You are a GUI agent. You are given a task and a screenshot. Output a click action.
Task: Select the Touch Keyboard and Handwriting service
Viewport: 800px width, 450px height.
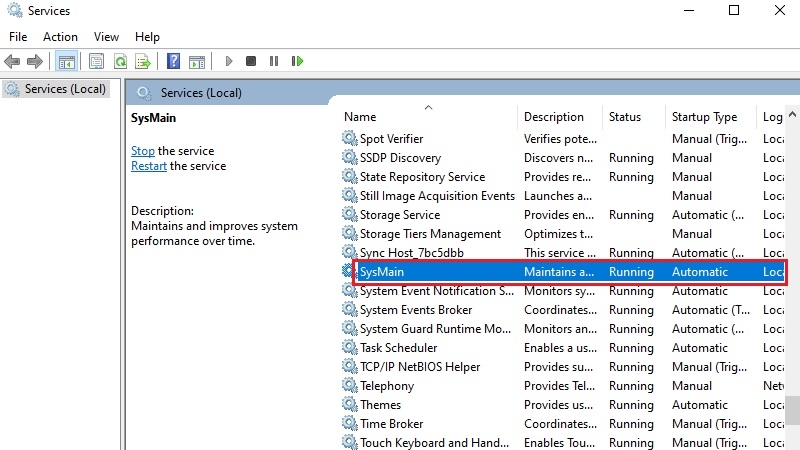[x=434, y=442]
